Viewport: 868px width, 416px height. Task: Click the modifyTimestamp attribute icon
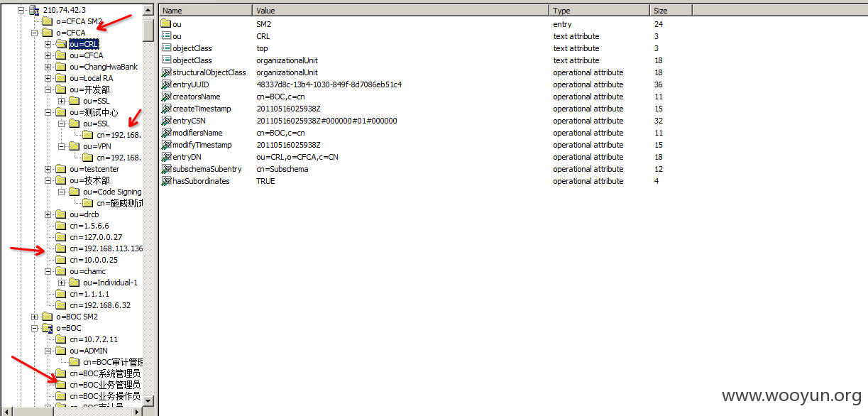[x=166, y=145]
